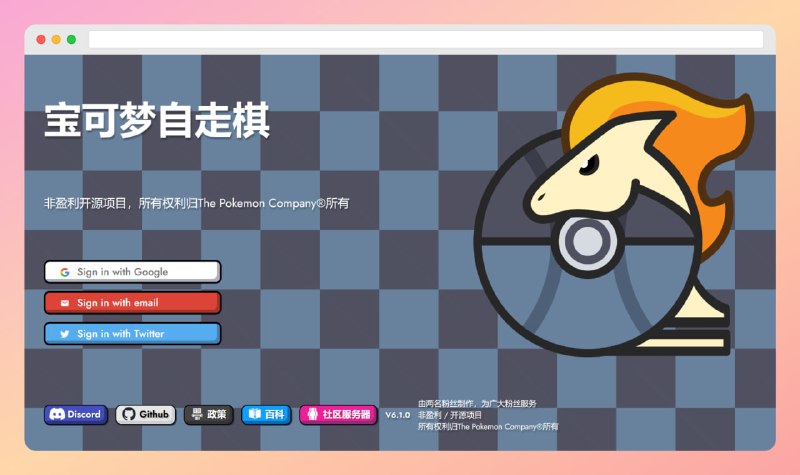Click the Twitter bird icon
The width and height of the screenshot is (800, 475).
pos(64,334)
